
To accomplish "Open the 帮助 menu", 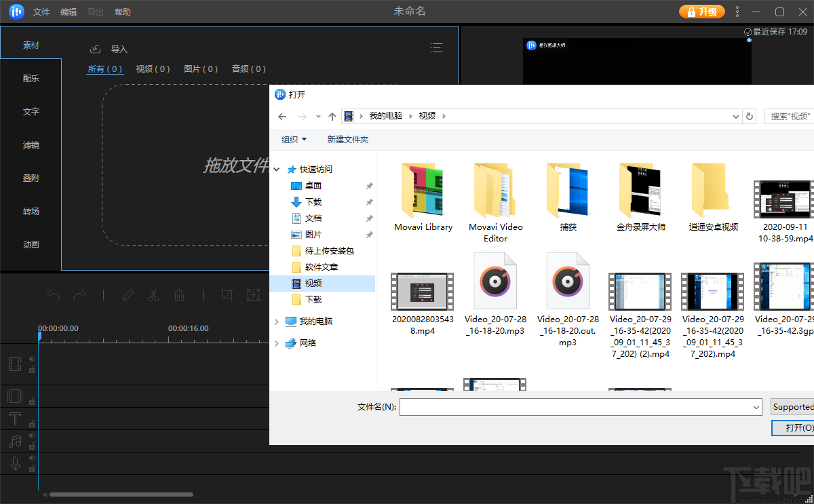I will click(121, 11).
